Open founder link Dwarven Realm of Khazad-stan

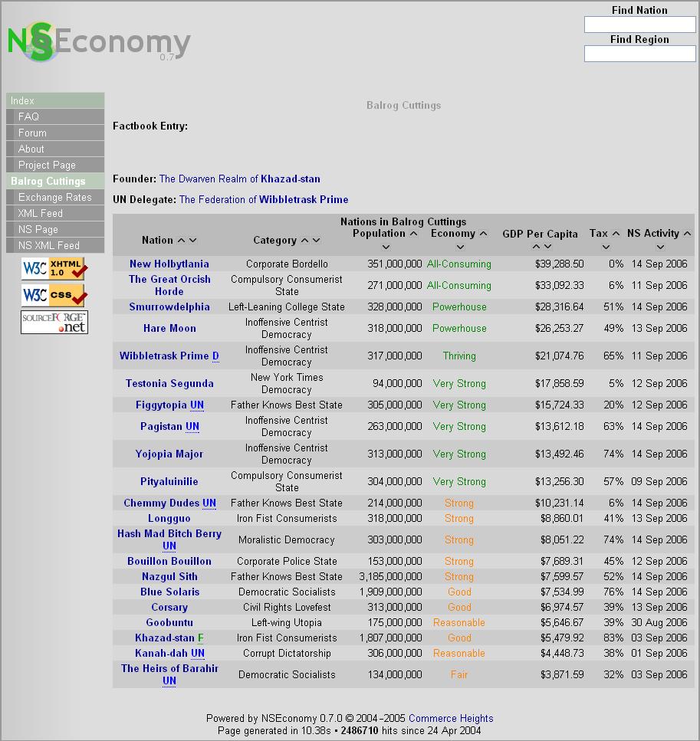coord(239,179)
